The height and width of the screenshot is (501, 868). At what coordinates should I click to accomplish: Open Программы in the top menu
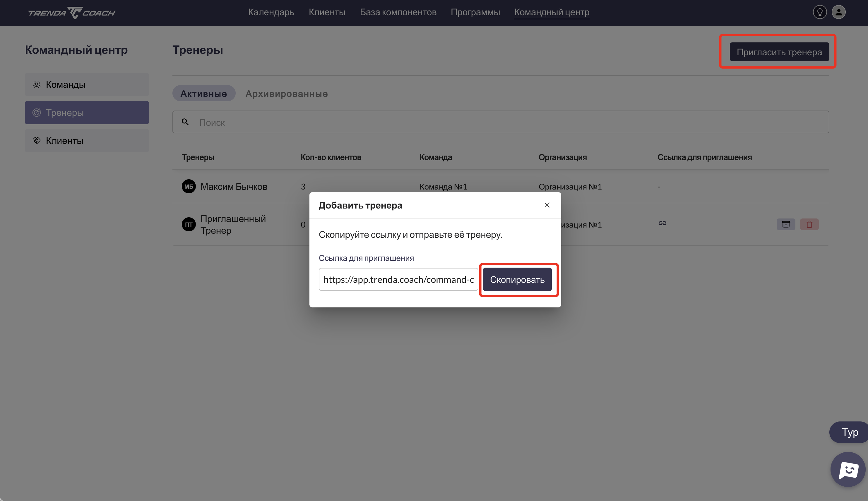click(475, 12)
